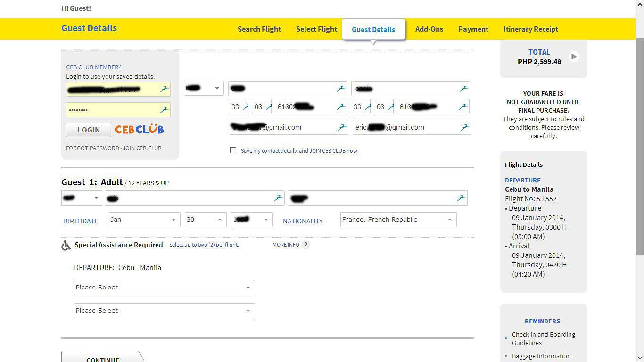Click the Flight No: 5J 552 text
This screenshot has width=644, height=362.
click(531, 199)
